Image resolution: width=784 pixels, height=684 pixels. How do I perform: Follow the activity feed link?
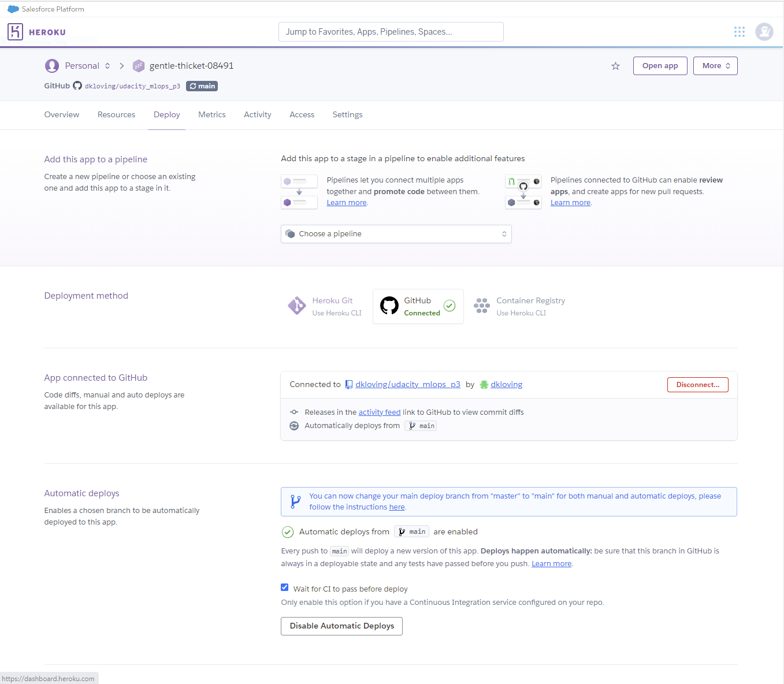point(380,412)
